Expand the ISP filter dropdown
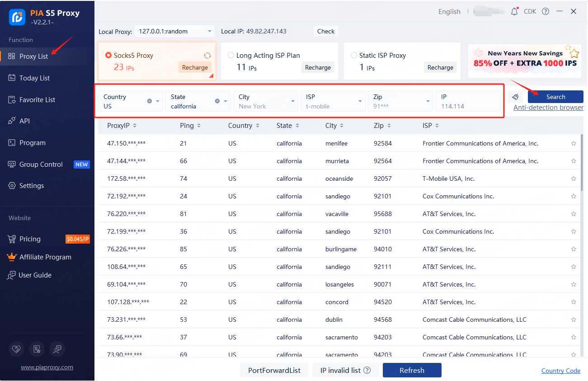This screenshot has width=588, height=381. [x=360, y=101]
